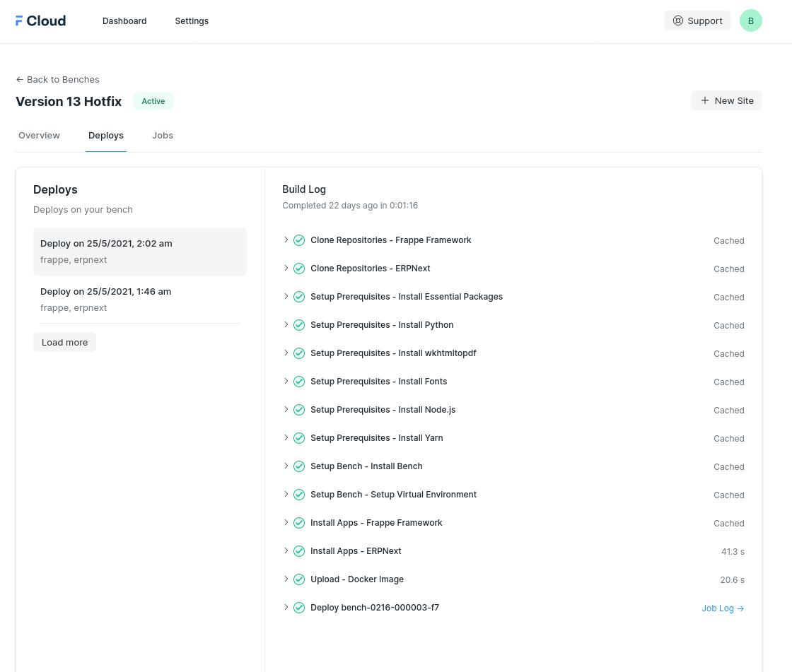Screen dimensions: 792x672
Task: Select the deploy from 25/5/2021, 1:46 am
Action: (139, 299)
